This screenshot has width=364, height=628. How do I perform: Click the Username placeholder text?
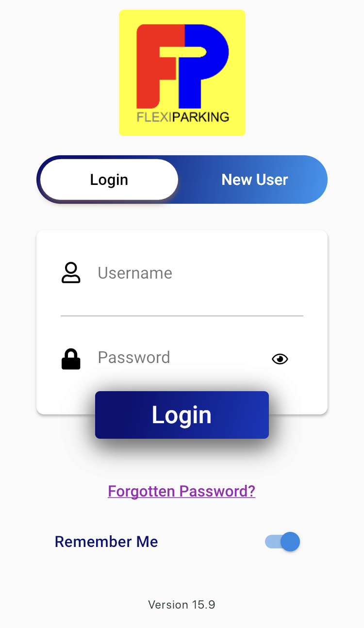135,273
